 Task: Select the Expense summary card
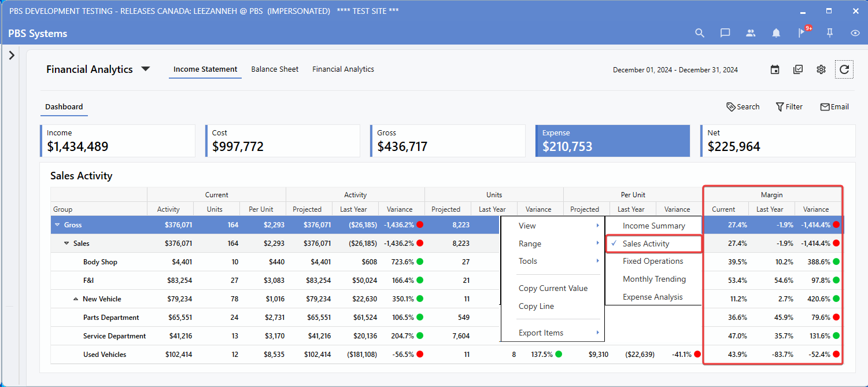pyautogui.click(x=612, y=141)
